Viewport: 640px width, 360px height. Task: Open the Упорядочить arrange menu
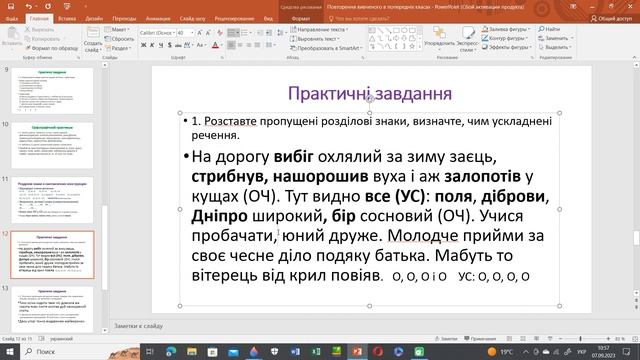(439, 39)
